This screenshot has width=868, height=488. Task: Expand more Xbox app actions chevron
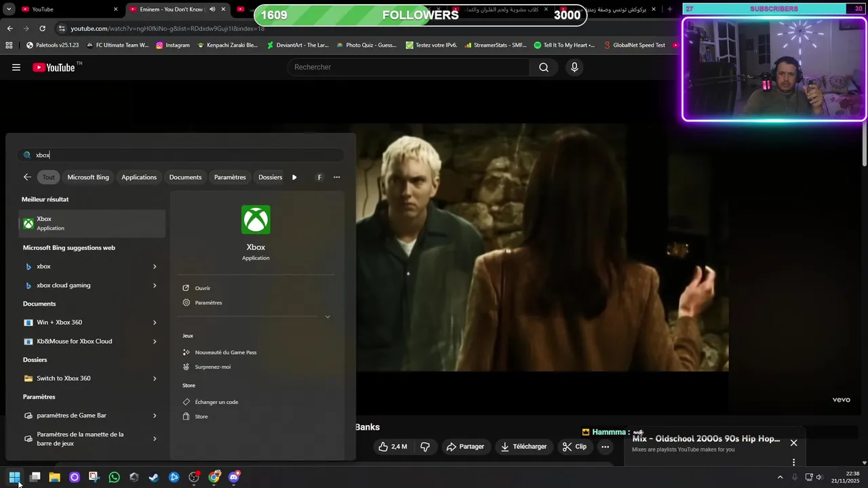coord(328,317)
